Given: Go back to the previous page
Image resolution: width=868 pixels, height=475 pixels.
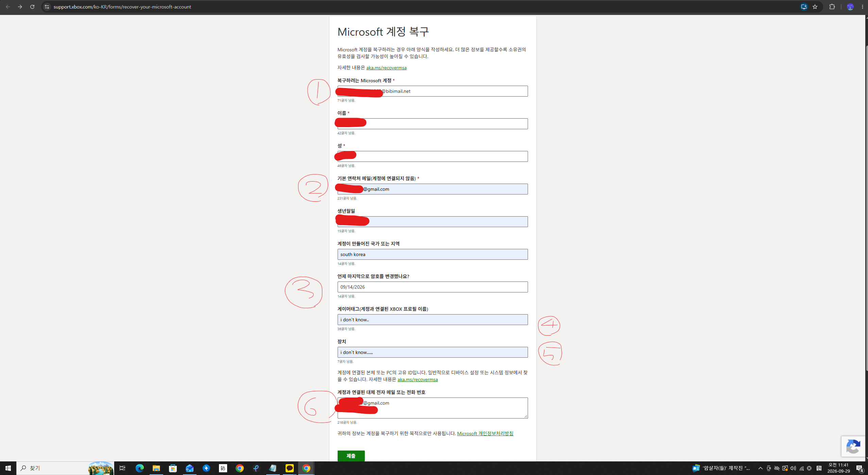Looking at the screenshot, I should click(8, 7).
